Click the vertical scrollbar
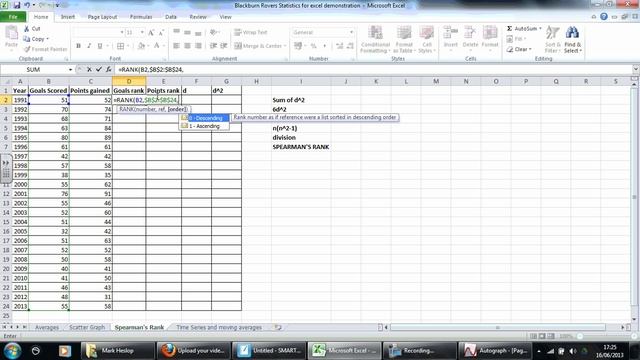The width and height of the screenshot is (640, 360). pyautogui.click(x=634, y=196)
